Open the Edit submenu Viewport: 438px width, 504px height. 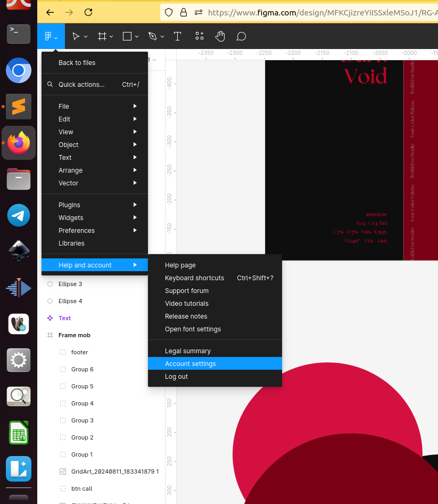pyautogui.click(x=95, y=119)
